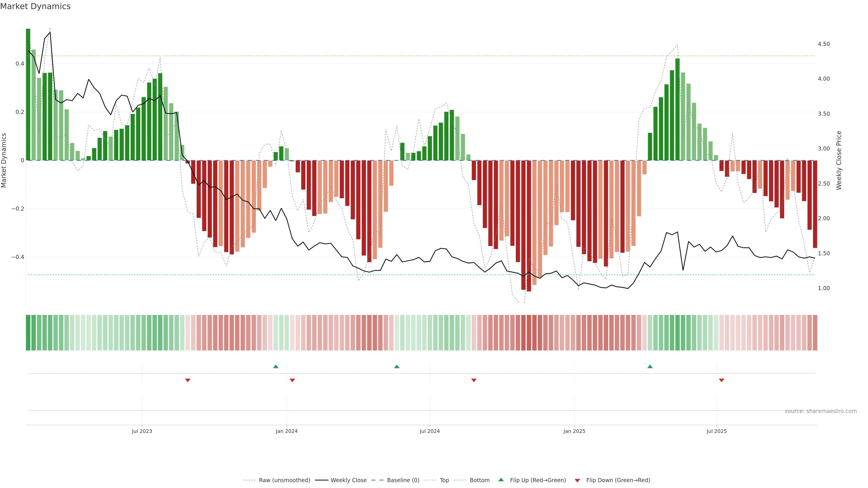Click the Weekly Close Price axis title
Image resolution: width=868 pixels, height=488 pixels.
[839, 160]
